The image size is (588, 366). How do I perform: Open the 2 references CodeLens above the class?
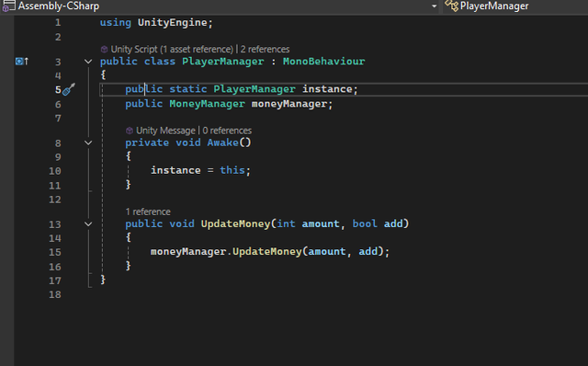coord(265,49)
